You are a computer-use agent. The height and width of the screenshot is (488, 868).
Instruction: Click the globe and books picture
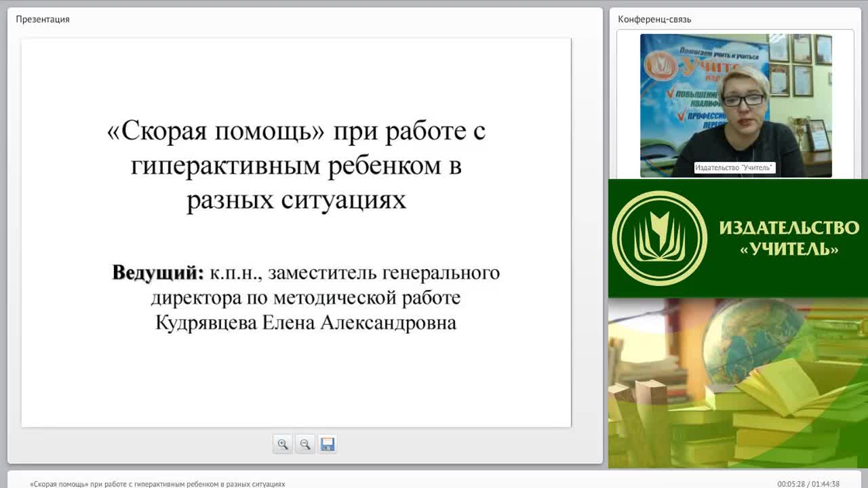click(x=738, y=383)
